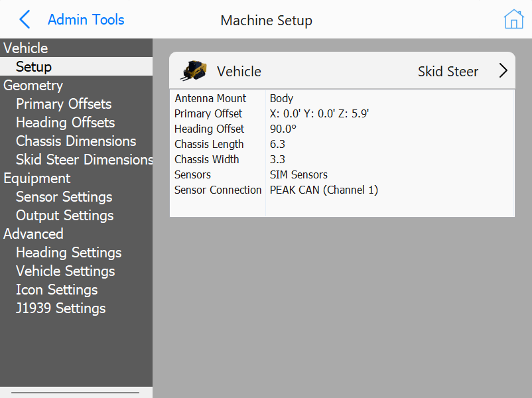Click the SIM Sensors value
Viewport: 532px width, 398px height.
pos(299,174)
